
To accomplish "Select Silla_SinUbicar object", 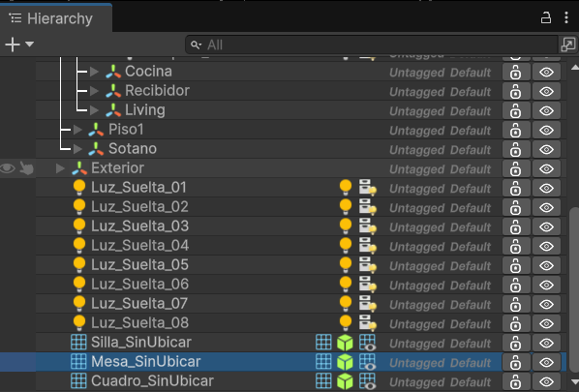I will pos(141,343).
